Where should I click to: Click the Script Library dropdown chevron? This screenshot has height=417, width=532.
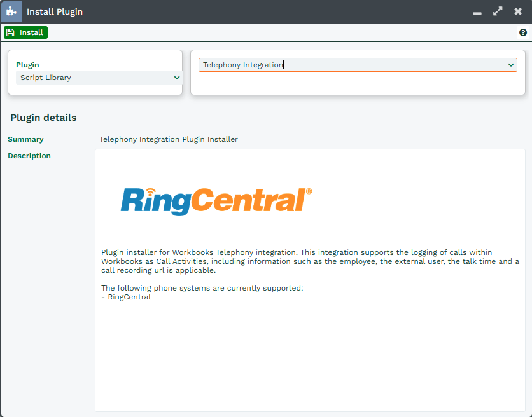(177, 78)
